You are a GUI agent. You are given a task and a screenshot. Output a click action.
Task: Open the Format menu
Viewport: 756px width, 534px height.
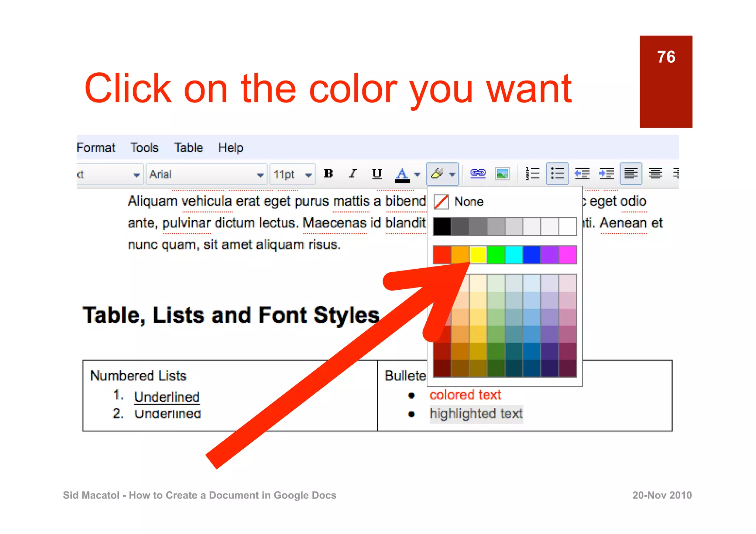click(96, 148)
